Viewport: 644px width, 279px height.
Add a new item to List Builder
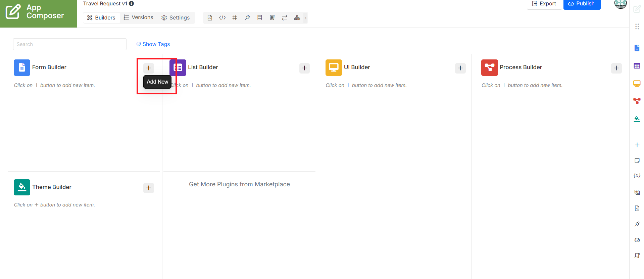coord(304,68)
